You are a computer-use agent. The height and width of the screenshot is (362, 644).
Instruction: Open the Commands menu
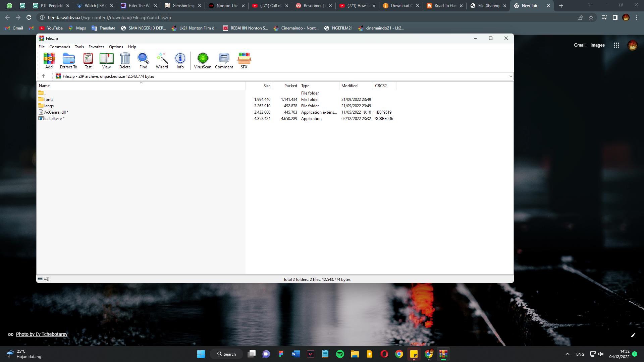click(x=59, y=47)
